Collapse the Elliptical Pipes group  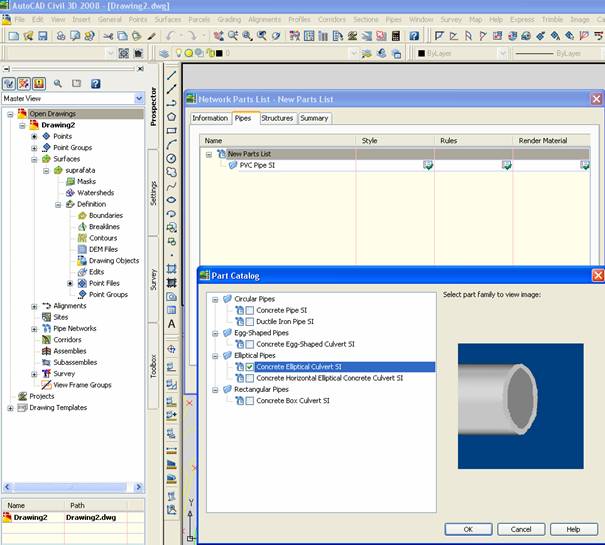[x=215, y=356]
